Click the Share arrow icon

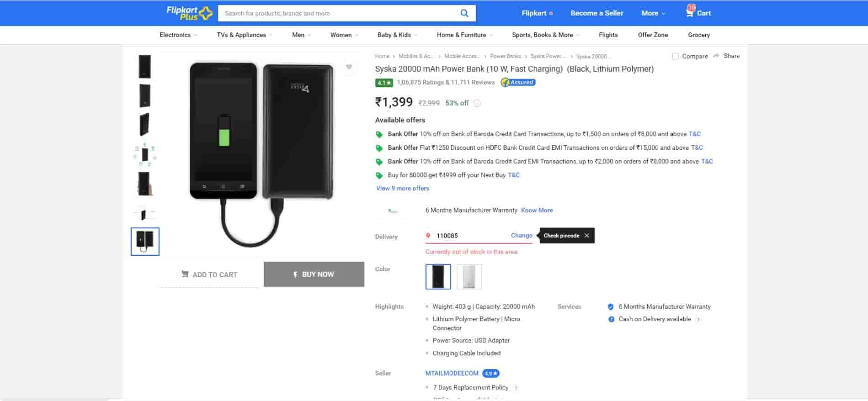point(716,56)
